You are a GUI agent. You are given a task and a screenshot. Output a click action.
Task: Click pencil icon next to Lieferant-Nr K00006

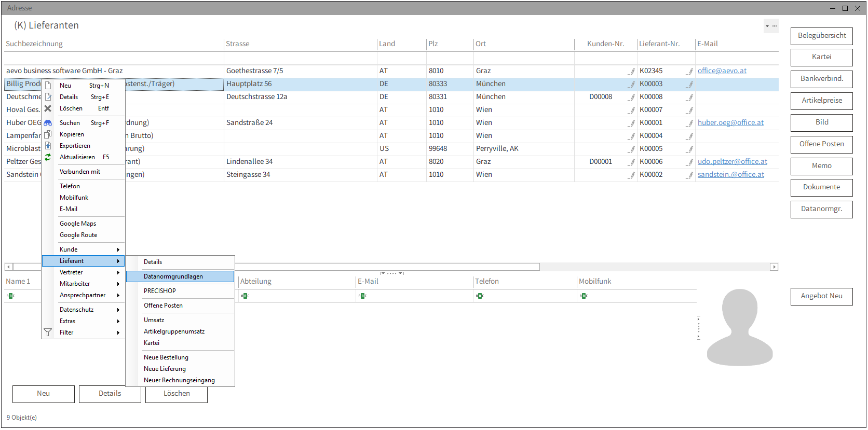pos(690,162)
